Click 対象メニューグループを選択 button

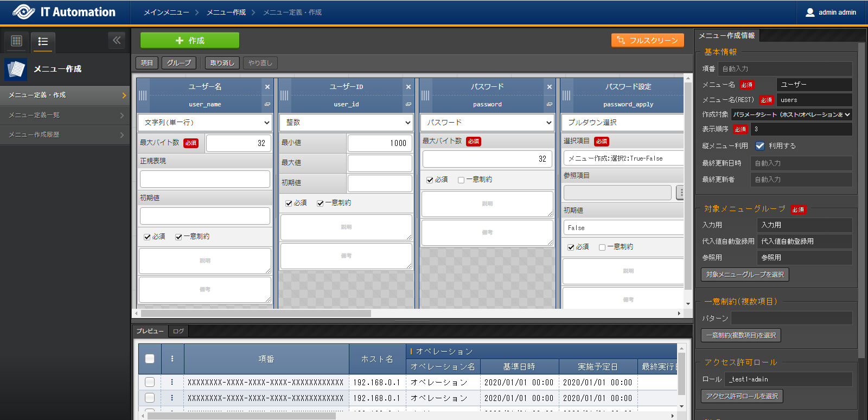[745, 275]
